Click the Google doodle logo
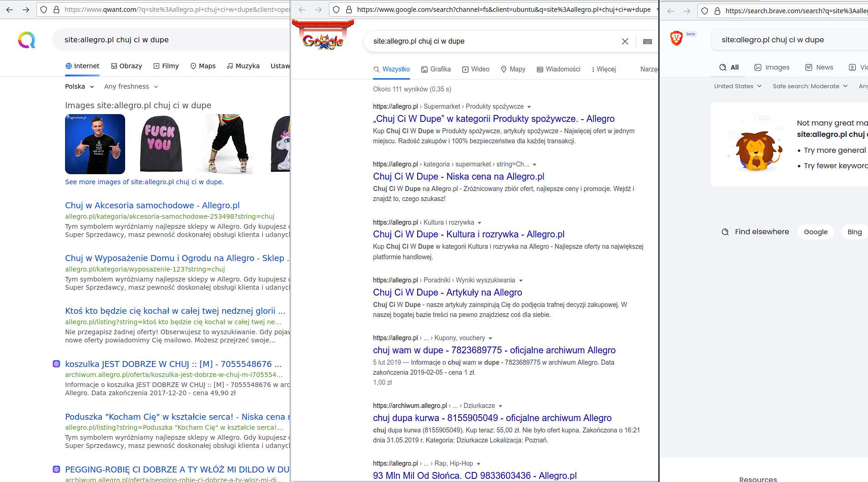The width and height of the screenshot is (868, 482). (323, 35)
